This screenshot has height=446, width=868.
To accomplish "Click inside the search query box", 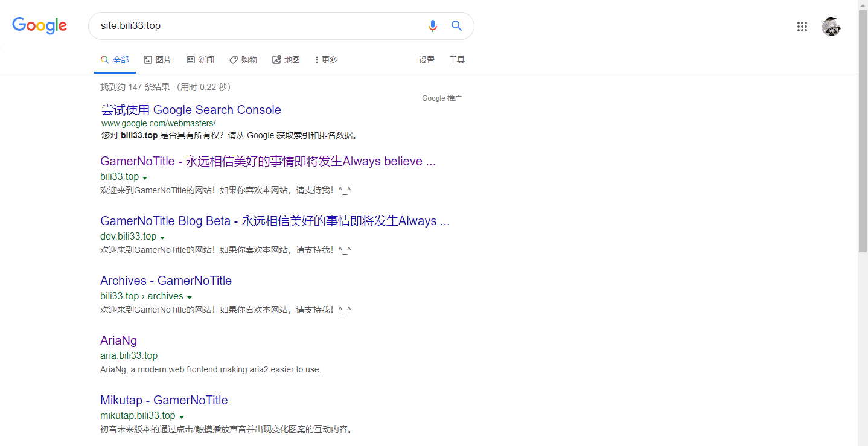I will (241, 26).
